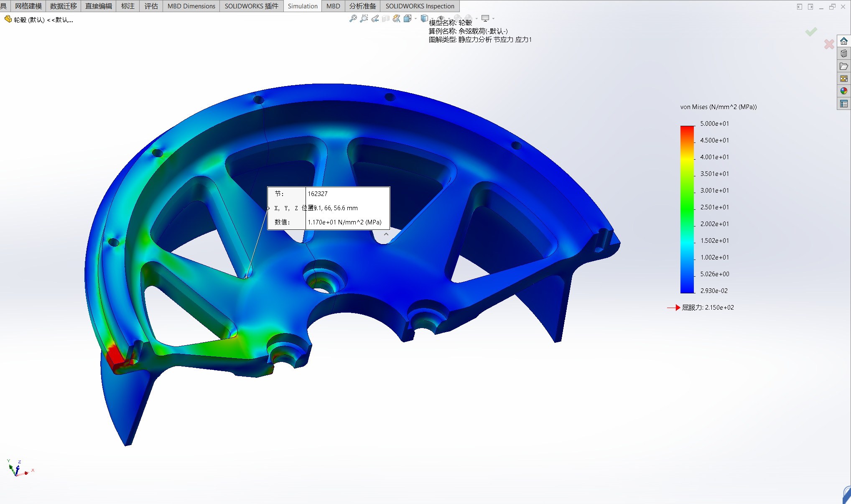Click the Previous View icon
Screen dimensions: 851x504
point(375,18)
